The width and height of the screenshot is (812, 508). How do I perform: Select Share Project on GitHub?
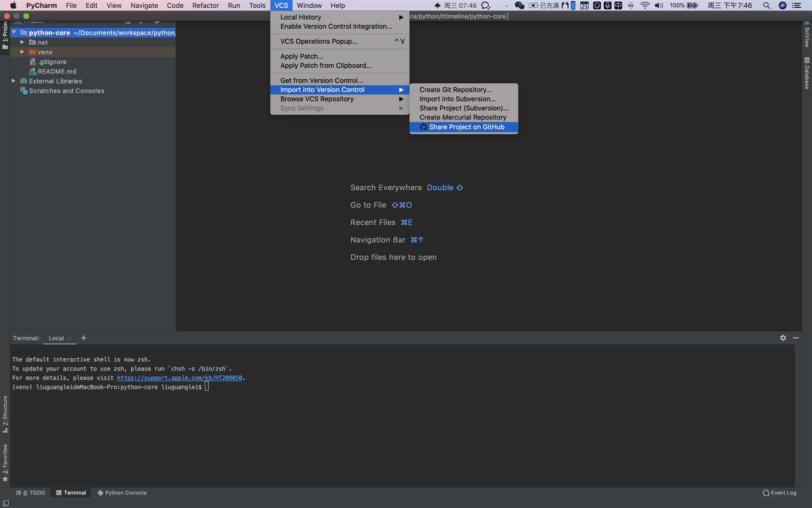click(x=464, y=127)
